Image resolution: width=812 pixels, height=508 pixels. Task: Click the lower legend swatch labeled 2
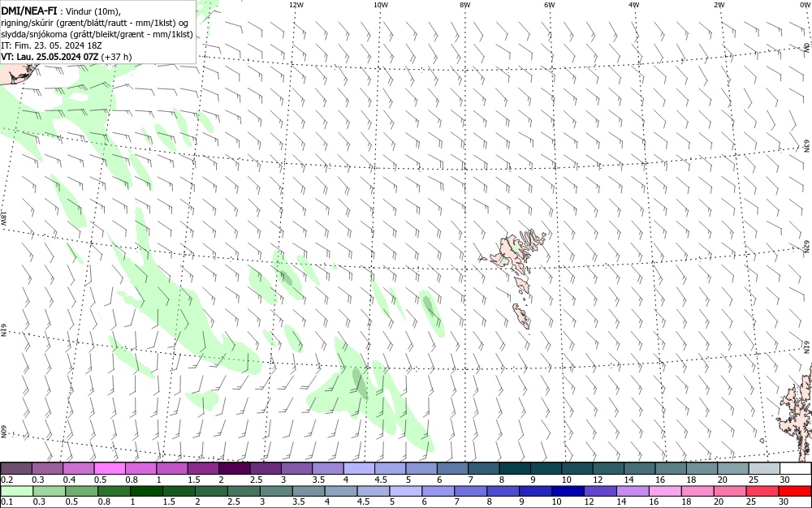[211, 491]
